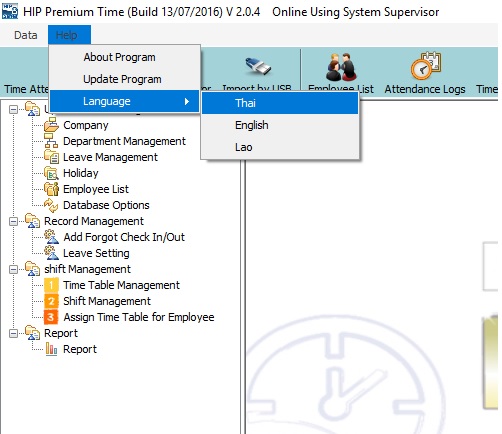Open Assign Time Table for Employee

139,317
